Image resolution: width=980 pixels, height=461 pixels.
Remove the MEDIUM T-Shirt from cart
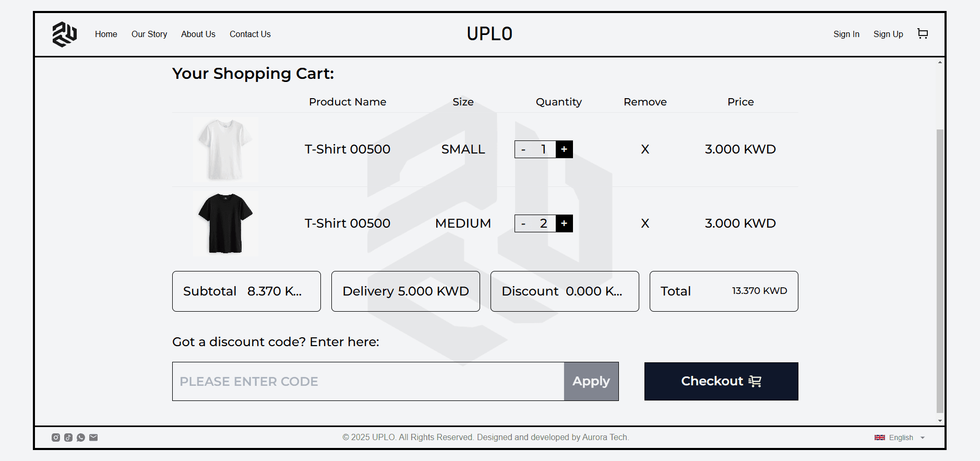click(645, 223)
